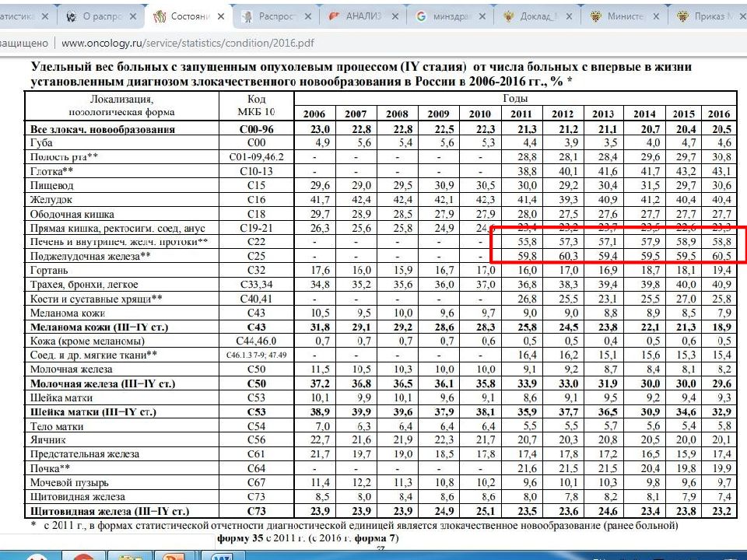Click the 'Поджелудочная железа**' row label
This screenshot has width=747, height=560.
coord(90,256)
